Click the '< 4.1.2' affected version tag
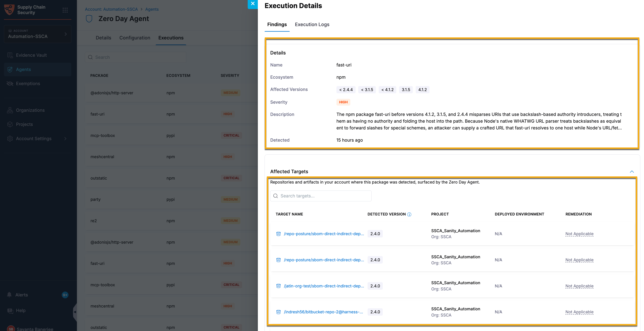 pyautogui.click(x=387, y=90)
